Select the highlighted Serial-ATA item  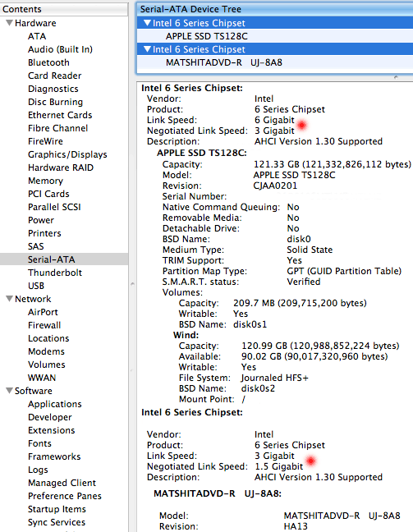[x=64, y=259]
